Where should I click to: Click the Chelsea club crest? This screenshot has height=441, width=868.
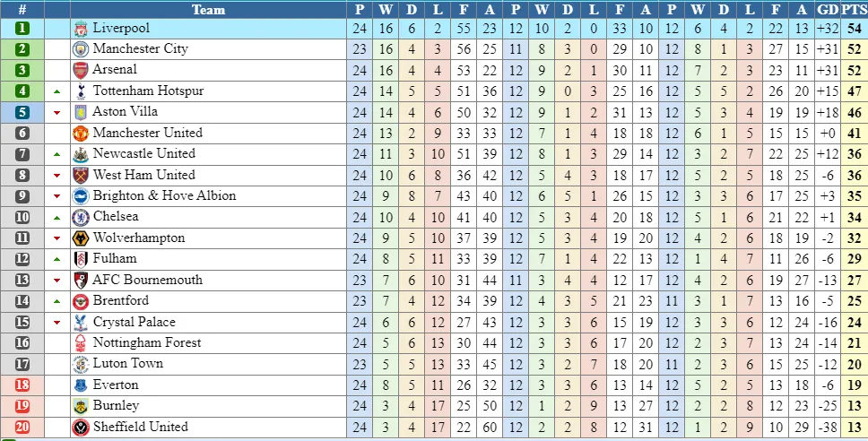tap(81, 217)
